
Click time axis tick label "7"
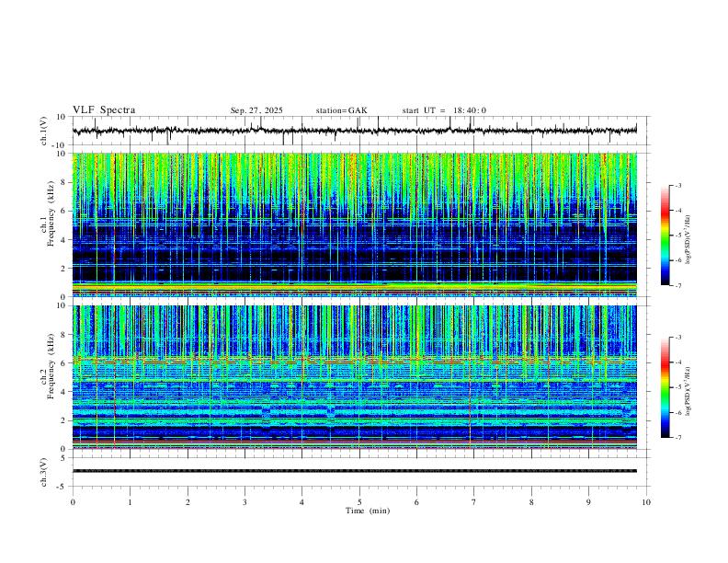click(474, 502)
